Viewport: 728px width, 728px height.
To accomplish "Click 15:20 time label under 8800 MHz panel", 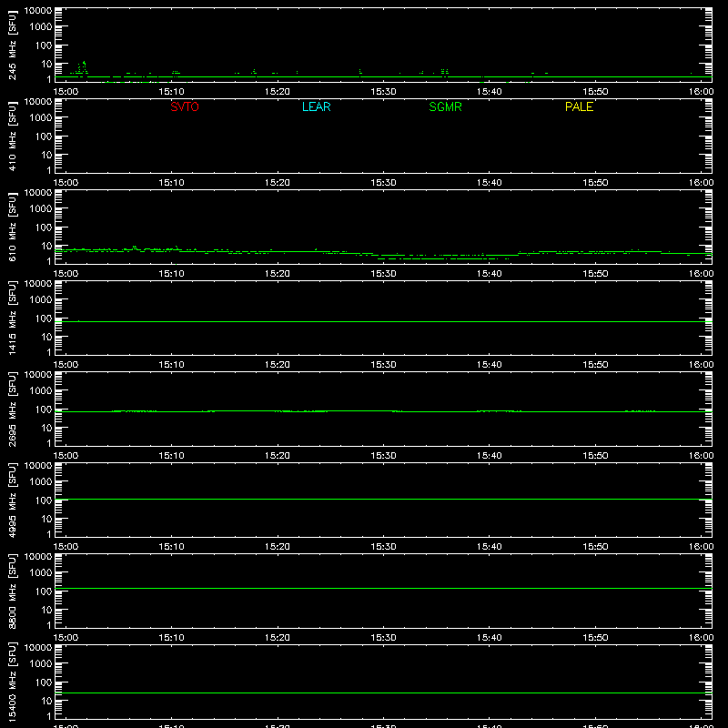I will click(x=278, y=638).
